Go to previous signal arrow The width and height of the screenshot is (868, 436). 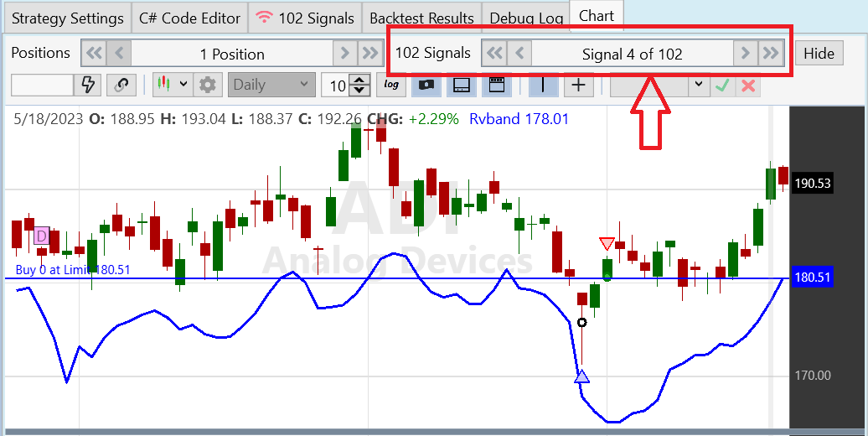pos(519,54)
